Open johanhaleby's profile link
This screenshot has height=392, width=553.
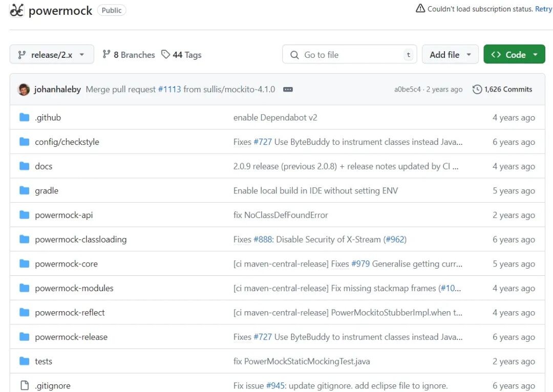pyautogui.click(x=57, y=90)
